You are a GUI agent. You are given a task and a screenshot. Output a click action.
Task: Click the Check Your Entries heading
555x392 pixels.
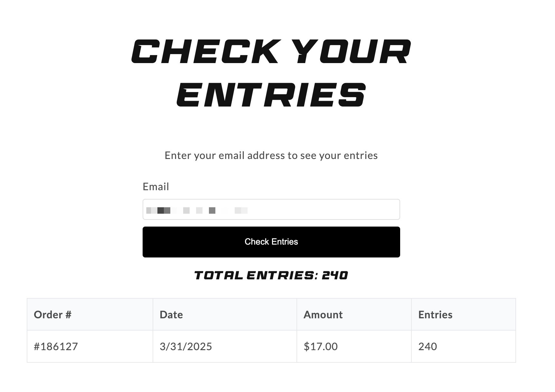coord(271,71)
